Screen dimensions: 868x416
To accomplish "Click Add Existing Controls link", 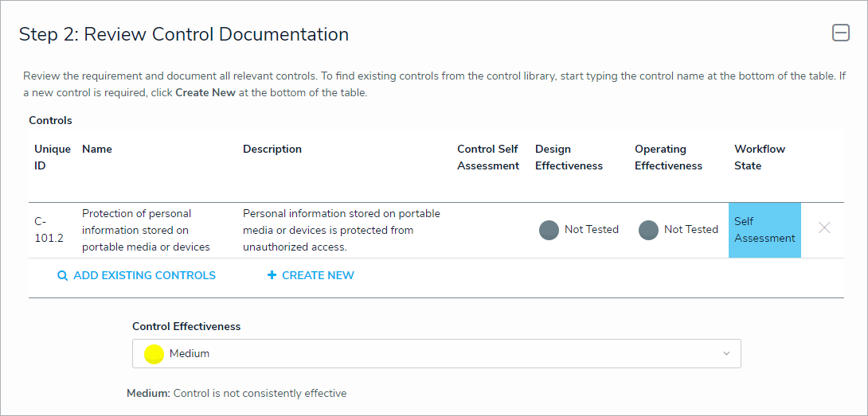I will click(x=144, y=275).
